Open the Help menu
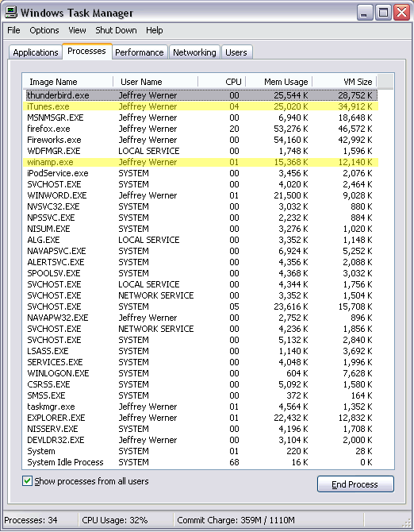 tap(155, 30)
